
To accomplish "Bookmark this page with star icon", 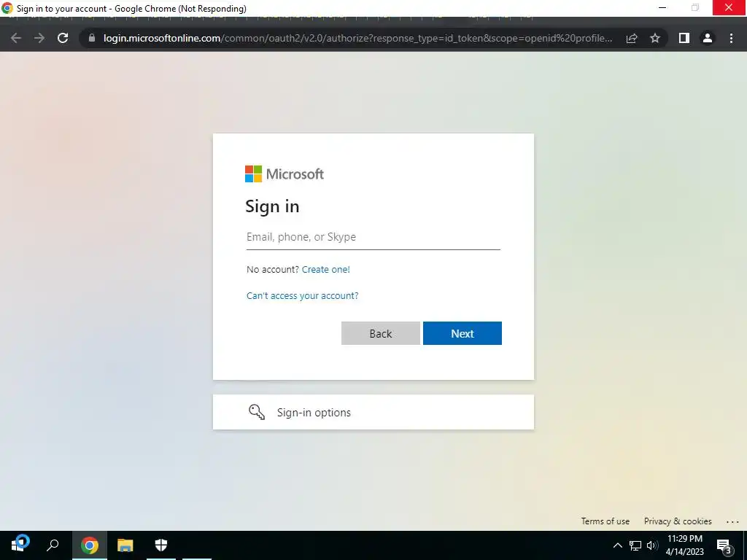I will 655,38.
